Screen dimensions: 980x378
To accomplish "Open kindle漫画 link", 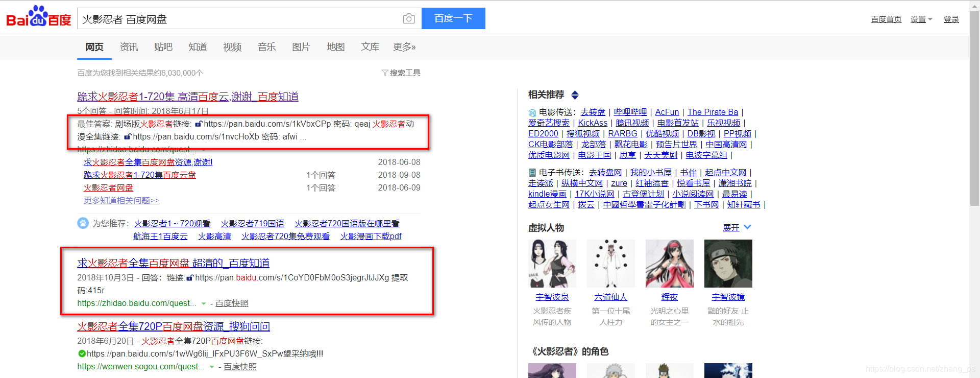I will (x=547, y=194).
